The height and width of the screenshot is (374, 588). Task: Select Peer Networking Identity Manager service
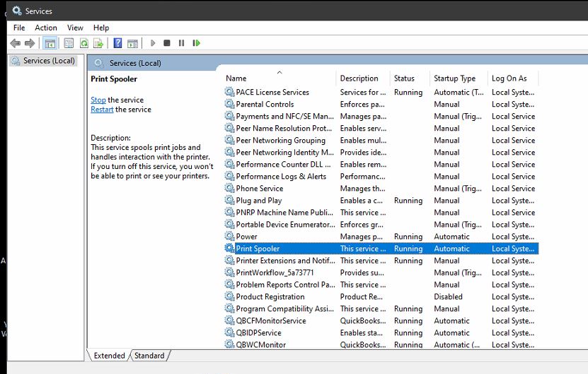click(x=381, y=152)
